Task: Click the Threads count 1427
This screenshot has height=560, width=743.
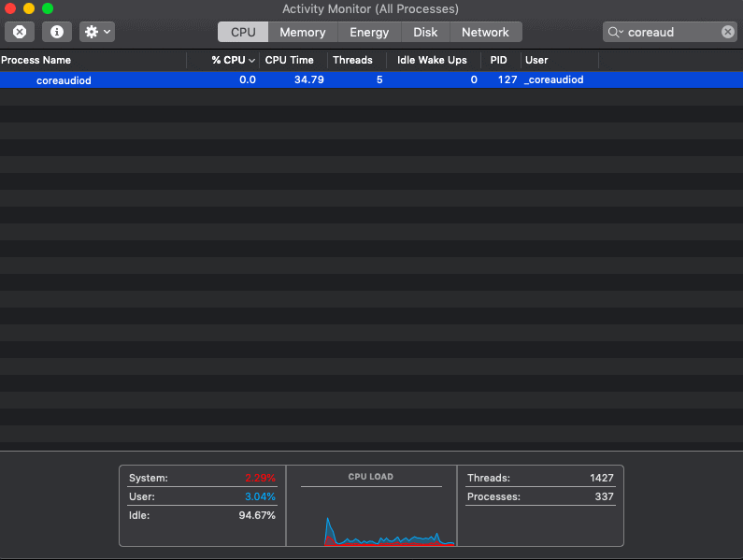Action: 602,478
